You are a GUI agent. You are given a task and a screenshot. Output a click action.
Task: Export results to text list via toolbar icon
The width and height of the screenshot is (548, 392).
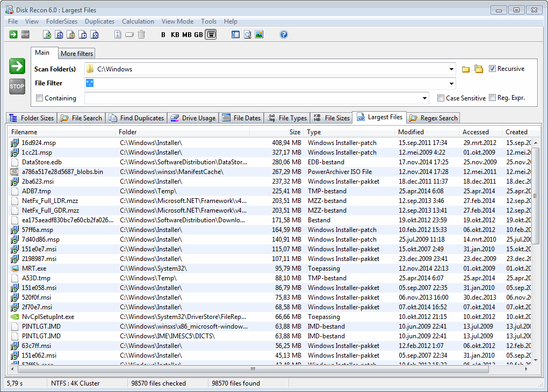[70, 34]
